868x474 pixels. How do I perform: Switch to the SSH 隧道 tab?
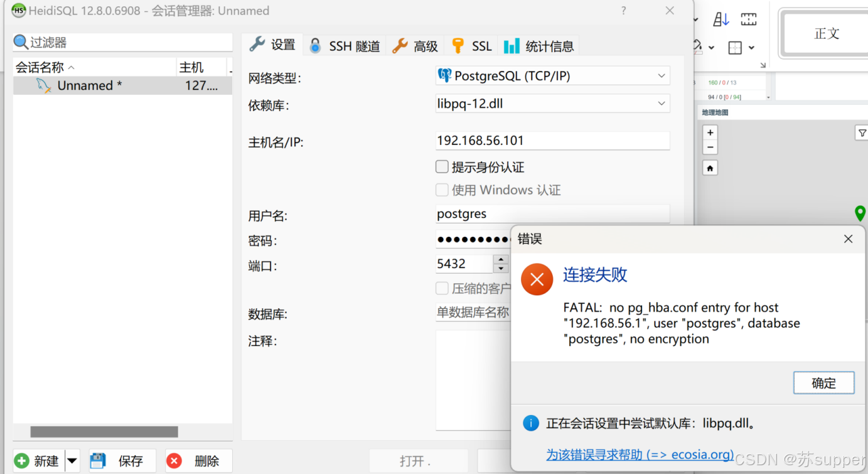345,46
